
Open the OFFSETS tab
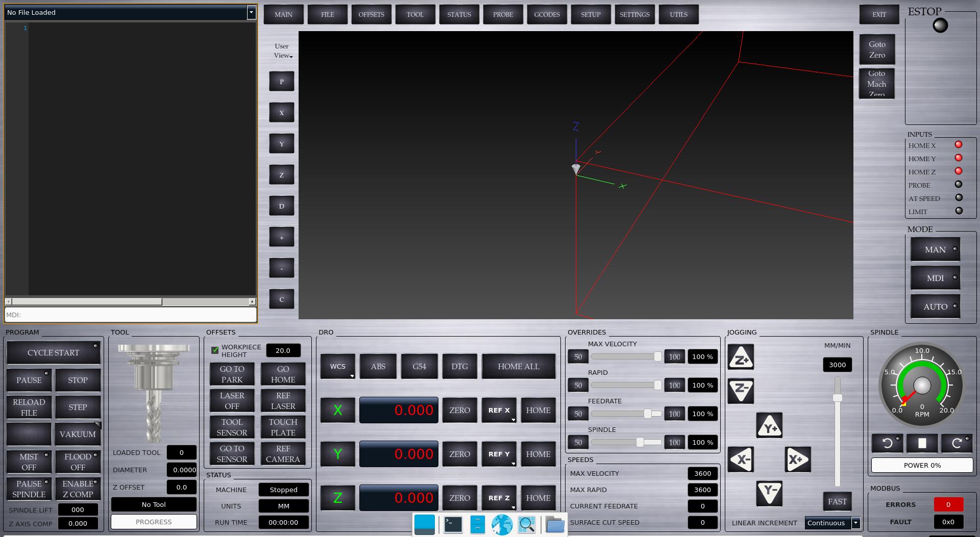coord(371,14)
